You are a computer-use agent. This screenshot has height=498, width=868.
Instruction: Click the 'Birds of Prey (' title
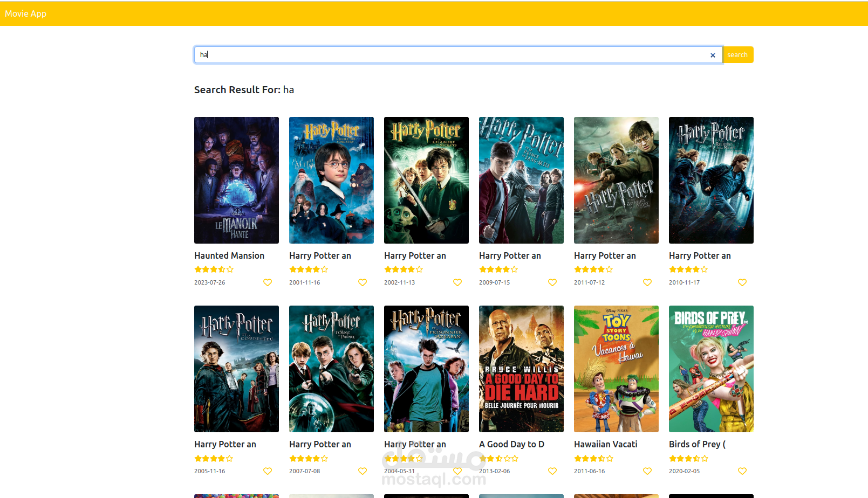[697, 444]
